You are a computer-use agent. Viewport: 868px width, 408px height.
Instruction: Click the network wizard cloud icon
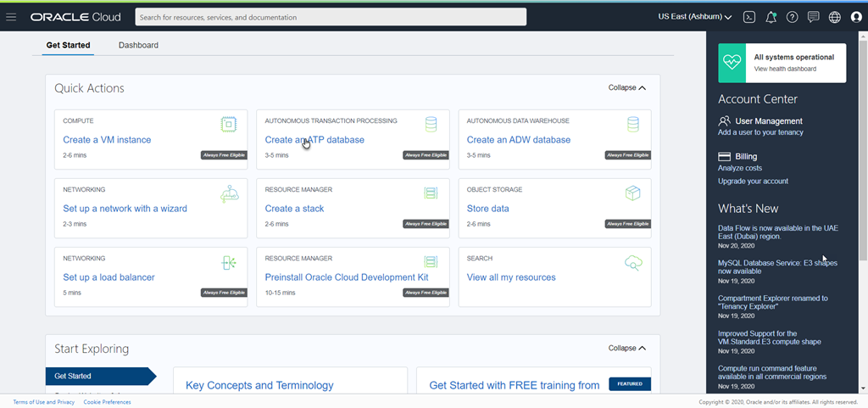pos(229,193)
